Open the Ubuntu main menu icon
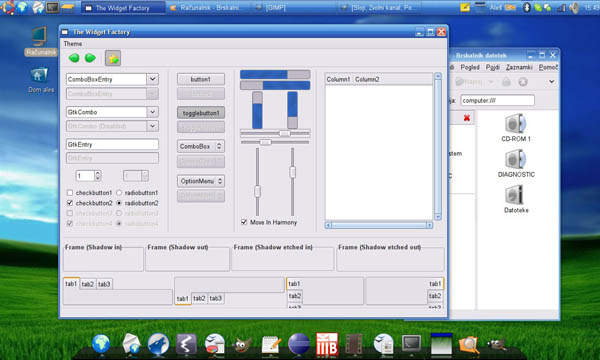The image size is (600, 360). point(7,7)
